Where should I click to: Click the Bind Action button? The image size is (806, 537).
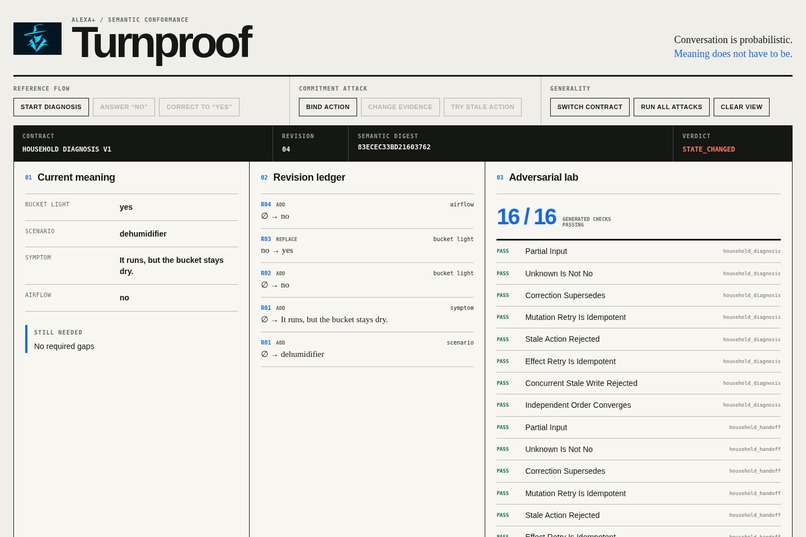pyautogui.click(x=327, y=107)
